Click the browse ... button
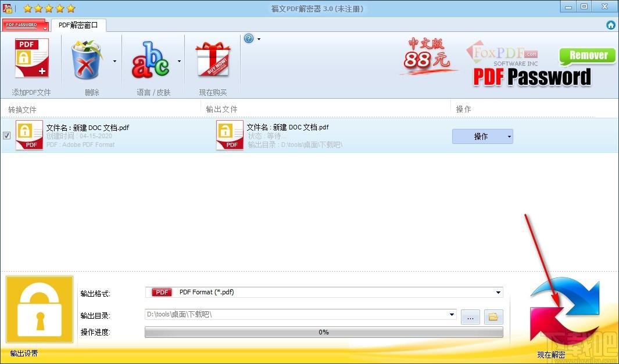 click(x=471, y=316)
